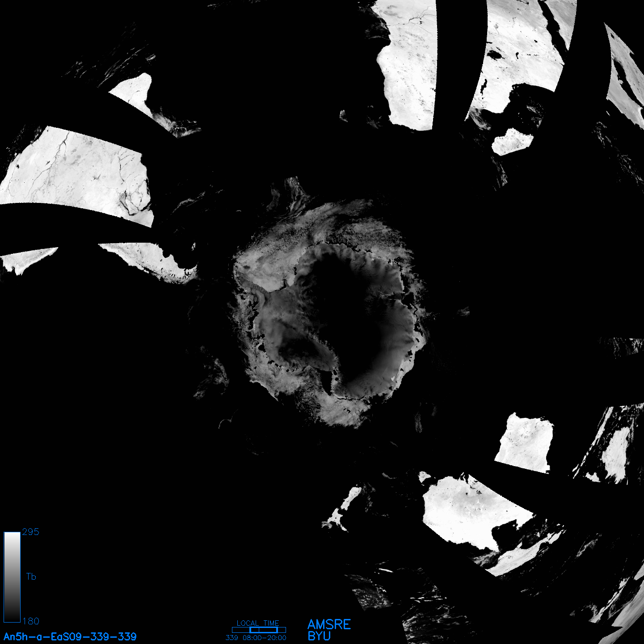The width and height of the screenshot is (644, 644).
Task: Click the 339 08:00-20:00 time text
Action: click(256, 638)
